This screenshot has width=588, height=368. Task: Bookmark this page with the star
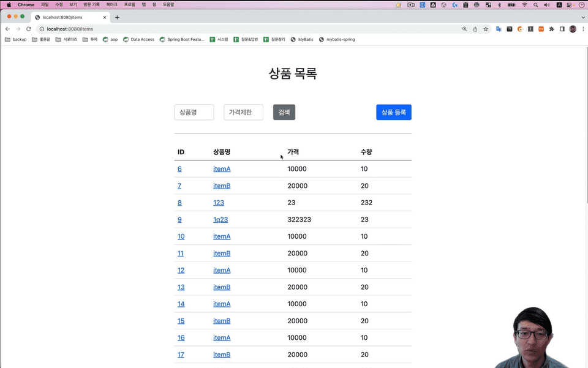486,29
